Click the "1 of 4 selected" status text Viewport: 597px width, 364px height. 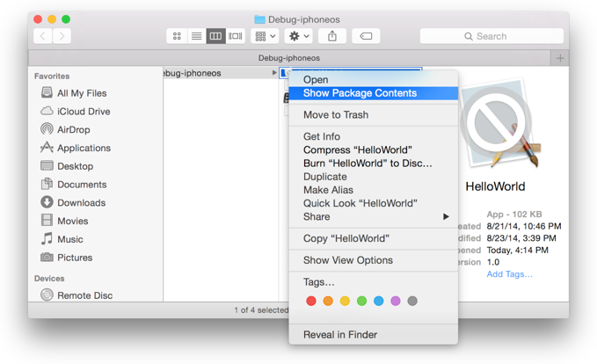pyautogui.click(x=261, y=310)
